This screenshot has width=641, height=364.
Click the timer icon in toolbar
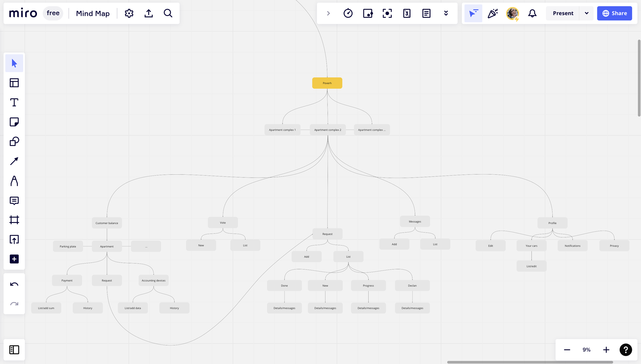pos(348,13)
